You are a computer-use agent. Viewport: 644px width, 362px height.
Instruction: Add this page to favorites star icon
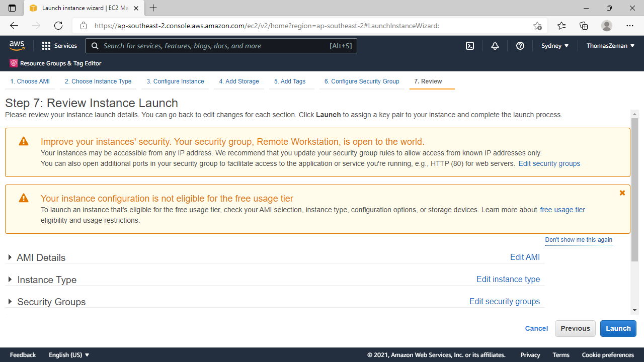click(x=537, y=26)
